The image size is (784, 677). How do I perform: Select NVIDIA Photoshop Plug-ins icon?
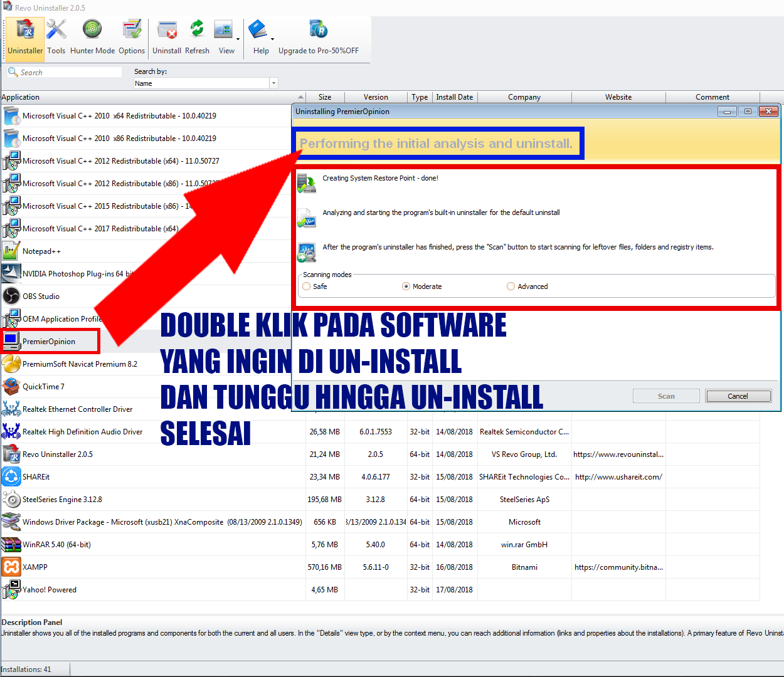point(11,274)
